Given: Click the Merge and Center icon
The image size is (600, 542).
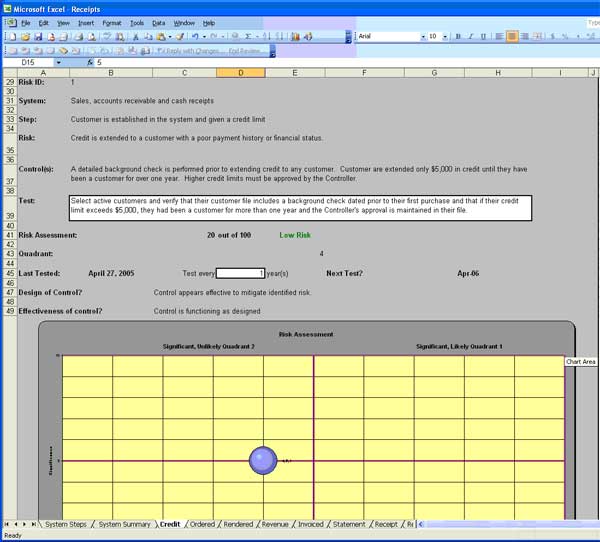Looking at the screenshot, I should (x=538, y=36).
